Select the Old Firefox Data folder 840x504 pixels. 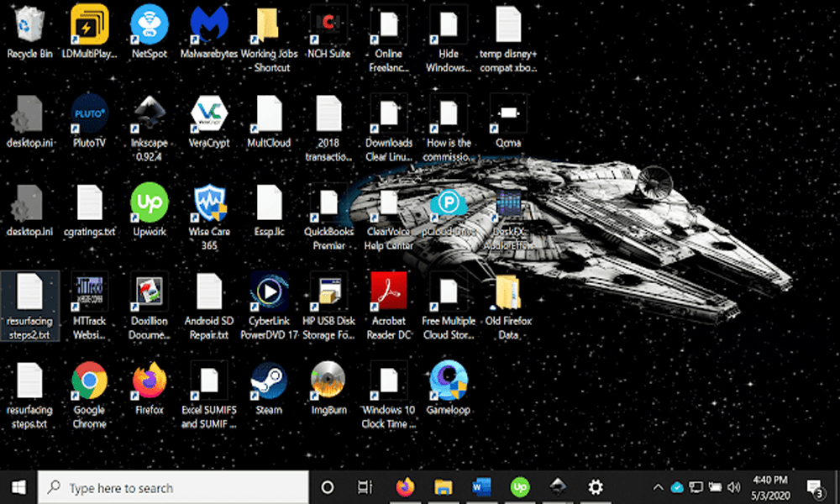click(507, 292)
